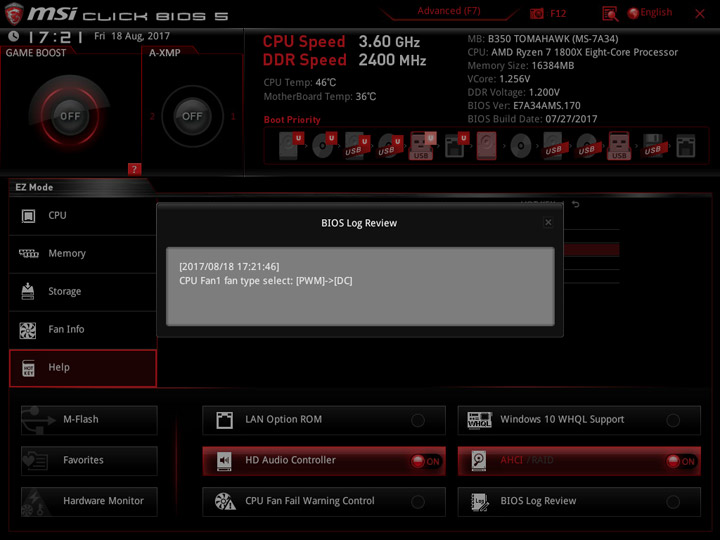Switch to Advanced (F7) mode
The width and height of the screenshot is (720, 540).
point(449,11)
